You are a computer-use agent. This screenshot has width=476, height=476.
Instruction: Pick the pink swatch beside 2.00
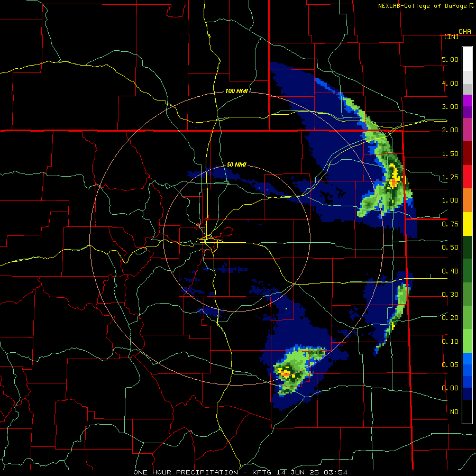467,130
